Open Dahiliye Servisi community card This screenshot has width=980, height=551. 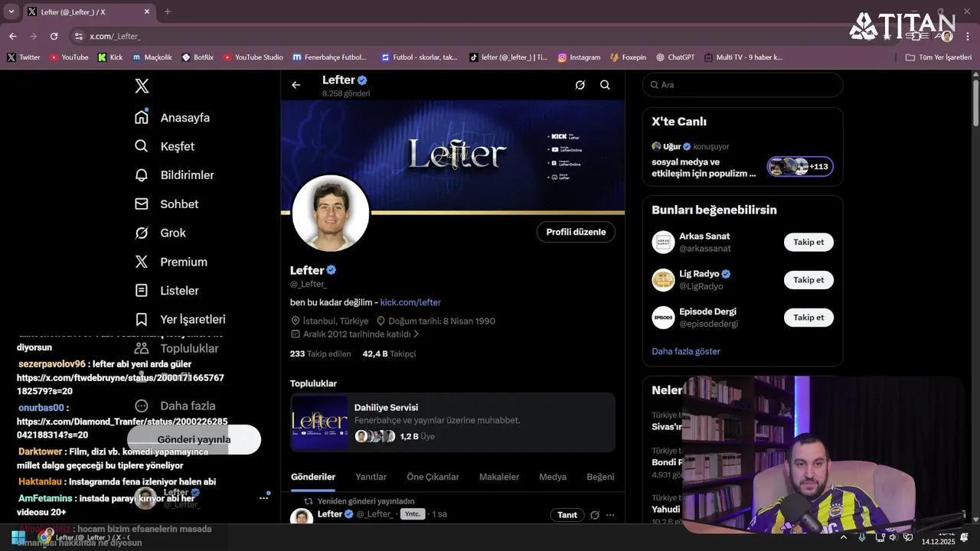coord(452,422)
